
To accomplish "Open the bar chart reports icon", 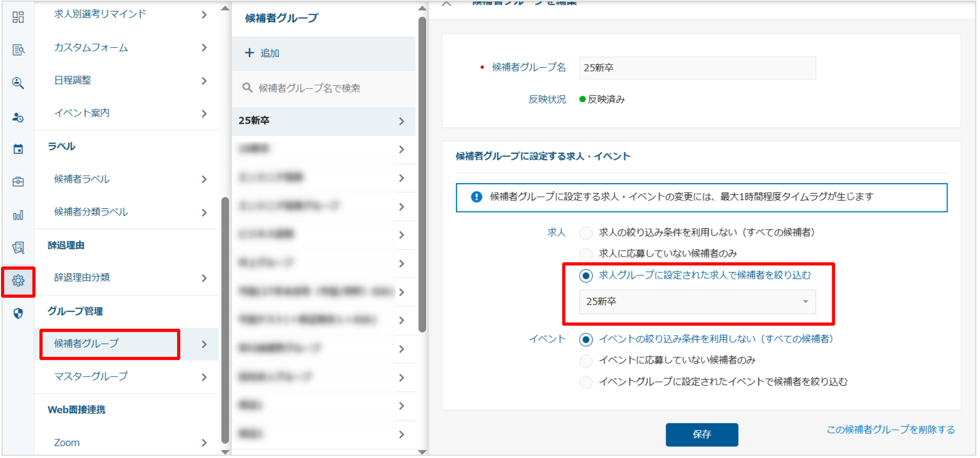I will coord(18,215).
